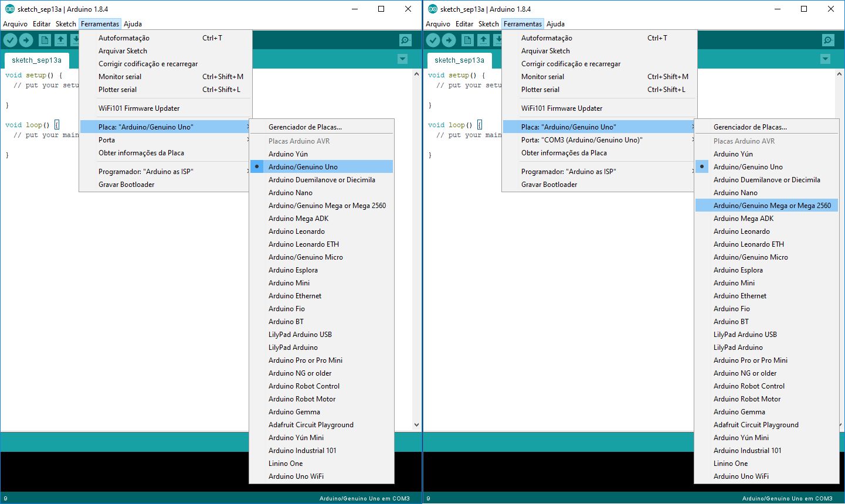Open Serial Monitor icon in left window

[405, 40]
